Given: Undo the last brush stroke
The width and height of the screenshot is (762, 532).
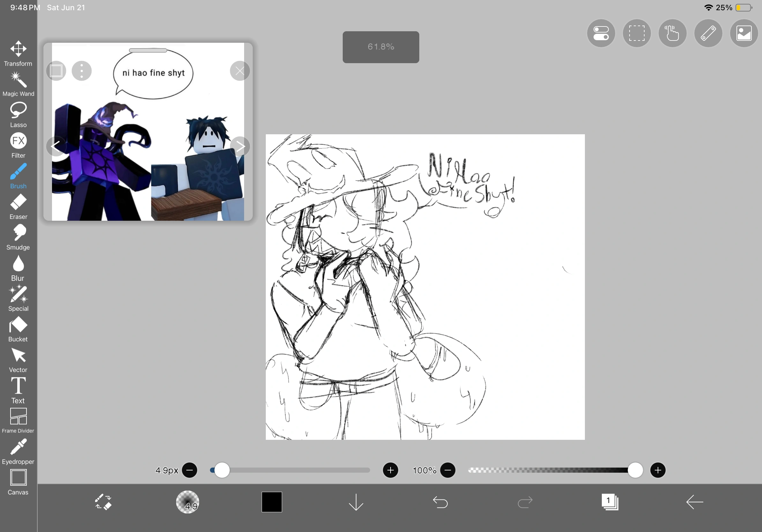Looking at the screenshot, I should point(440,502).
